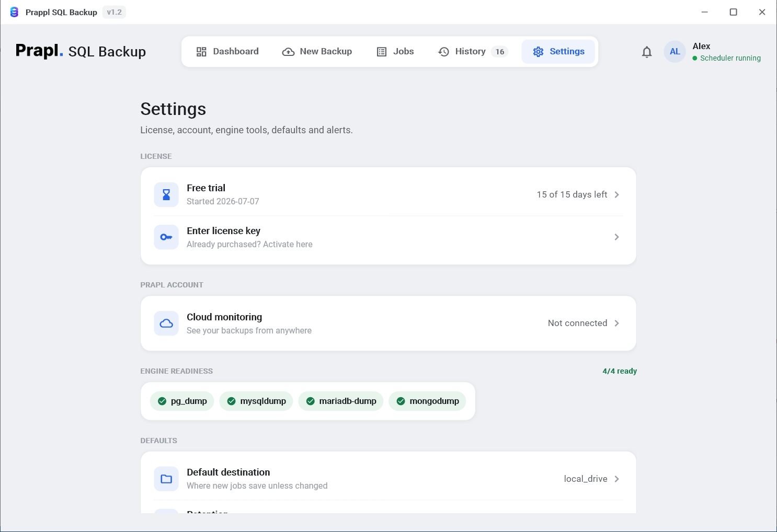The height and width of the screenshot is (532, 777).
Task: Click the PRAPL ACCOUNT section heading
Action: tap(172, 285)
